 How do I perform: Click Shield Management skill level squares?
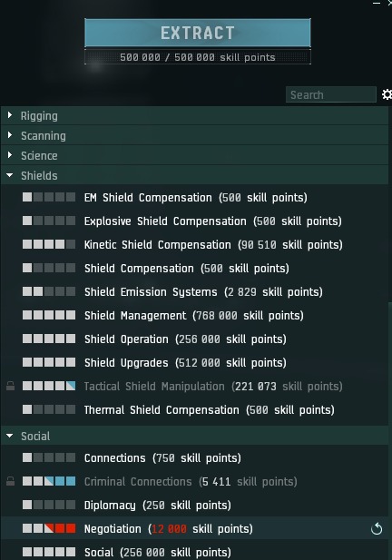point(49,315)
